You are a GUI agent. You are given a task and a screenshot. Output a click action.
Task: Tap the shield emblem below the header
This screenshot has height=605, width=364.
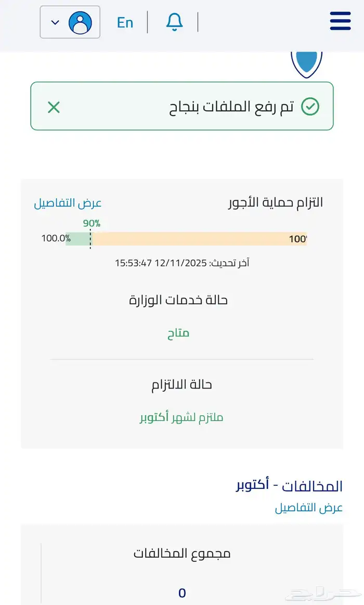coord(308,61)
